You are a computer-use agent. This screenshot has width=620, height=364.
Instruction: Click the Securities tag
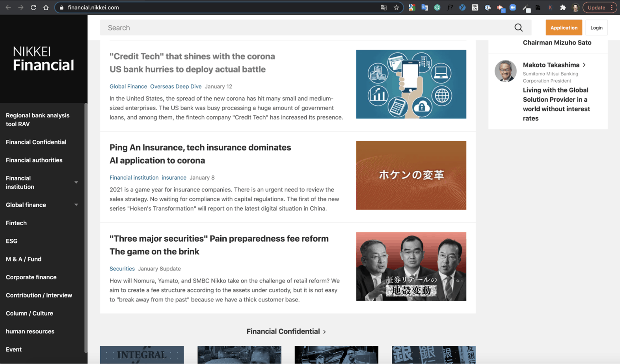pyautogui.click(x=122, y=269)
